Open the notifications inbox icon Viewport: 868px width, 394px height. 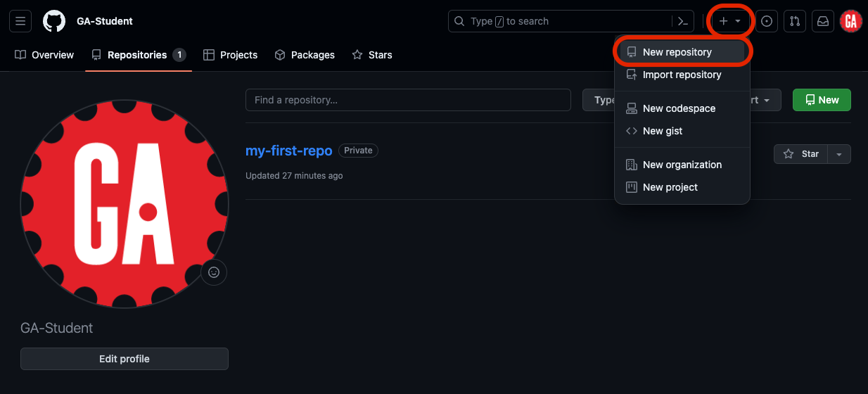(823, 21)
